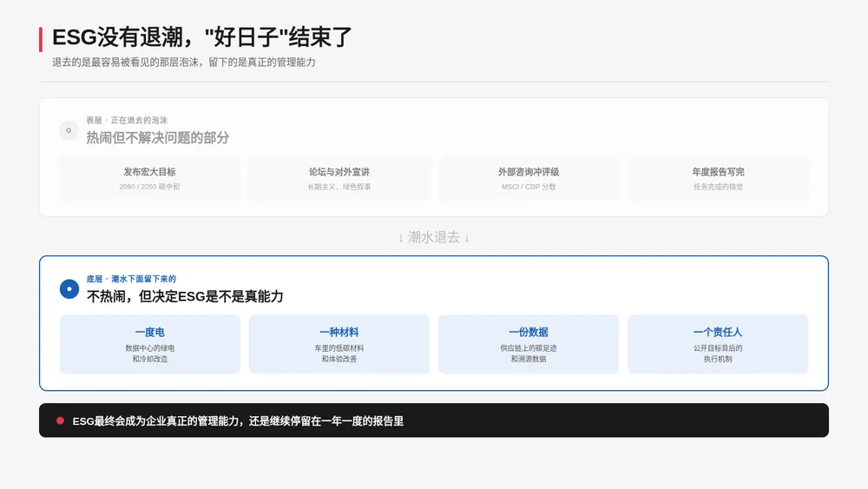Click the grey circle icon beside 表层 heading
Viewport: 868px width, 489px height.
tap(69, 130)
